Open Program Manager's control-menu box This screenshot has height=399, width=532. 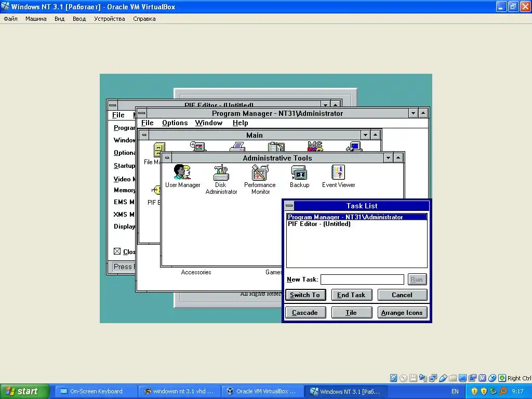pyautogui.click(x=142, y=113)
